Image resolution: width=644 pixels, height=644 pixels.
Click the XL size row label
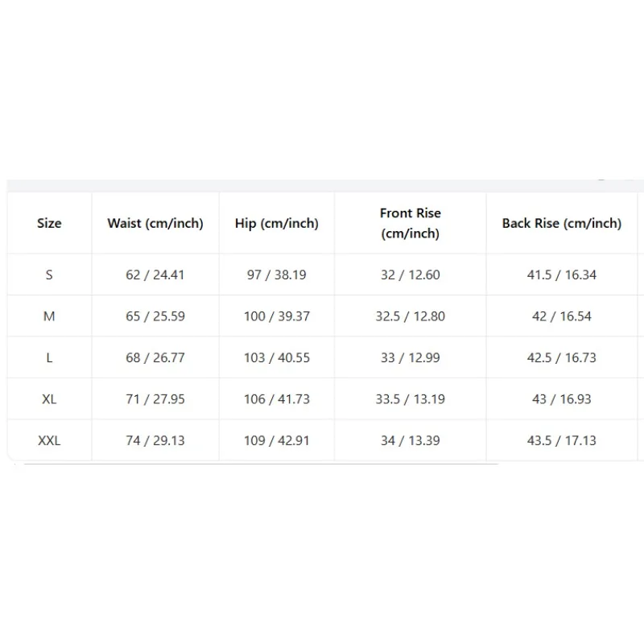49,398
